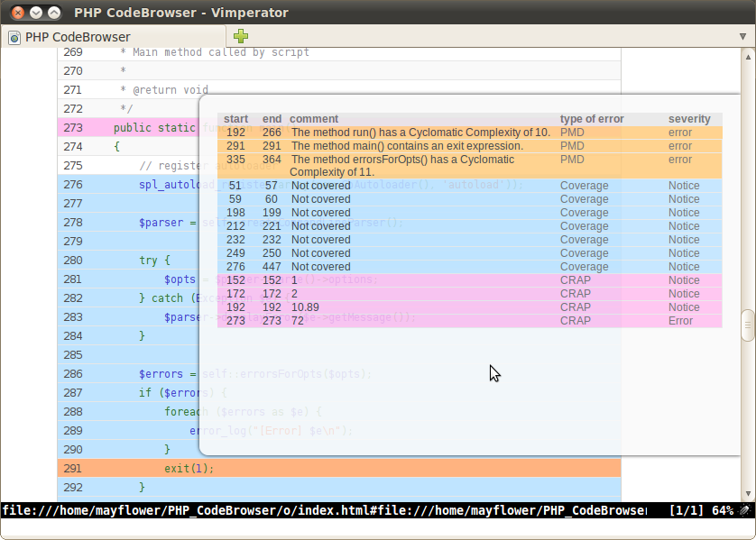Click the Vimperator command line input area
The width and height of the screenshot is (756, 540).
tap(378, 527)
